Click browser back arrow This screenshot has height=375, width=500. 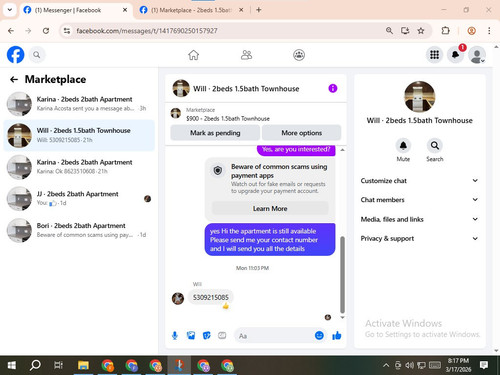click(x=11, y=31)
